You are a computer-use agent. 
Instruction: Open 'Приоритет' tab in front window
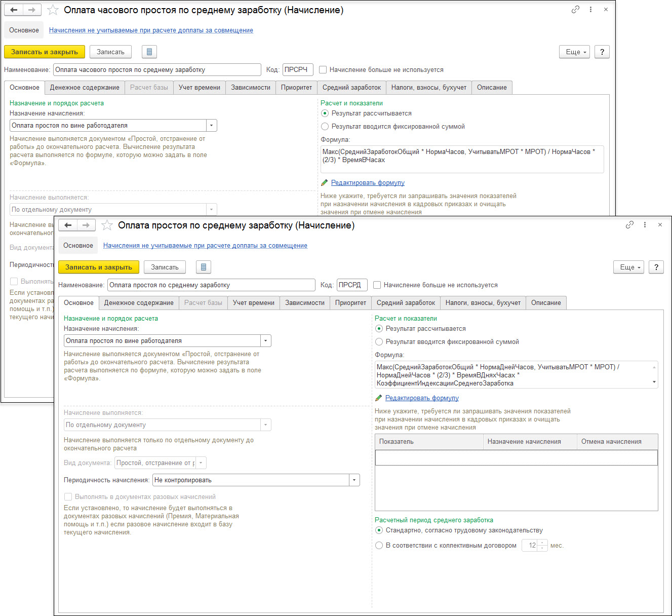[x=350, y=303]
